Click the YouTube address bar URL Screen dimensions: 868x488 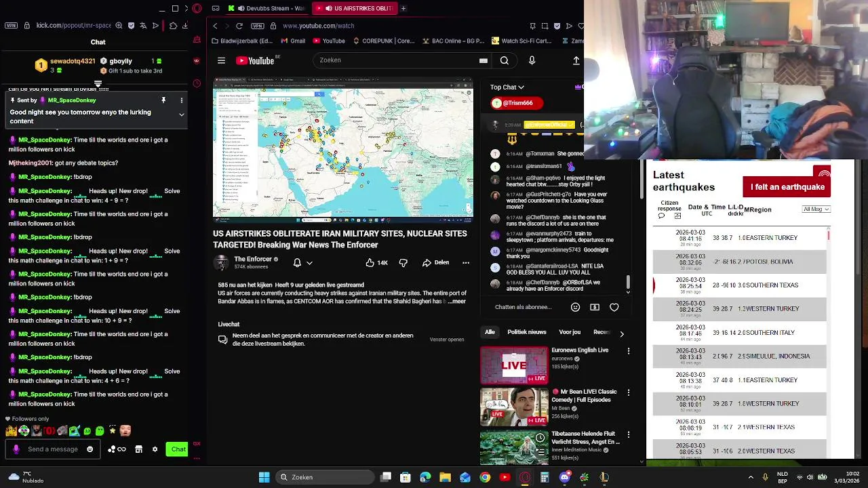319,26
